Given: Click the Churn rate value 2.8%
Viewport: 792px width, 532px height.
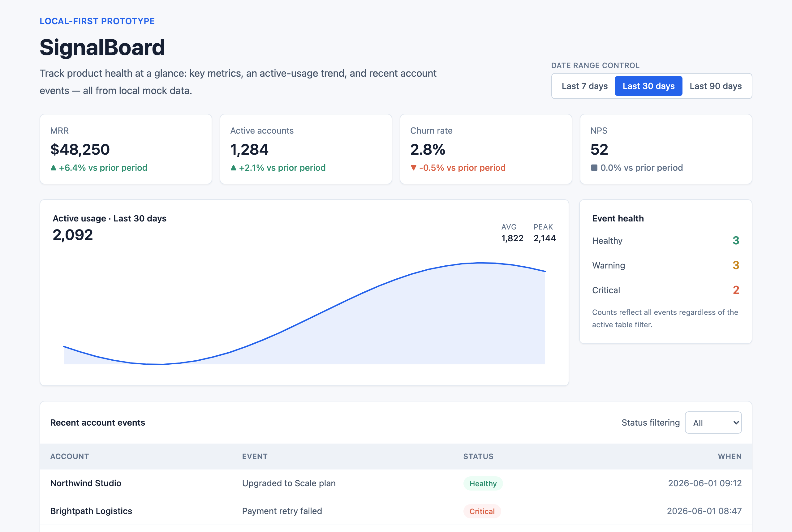Looking at the screenshot, I should point(428,150).
